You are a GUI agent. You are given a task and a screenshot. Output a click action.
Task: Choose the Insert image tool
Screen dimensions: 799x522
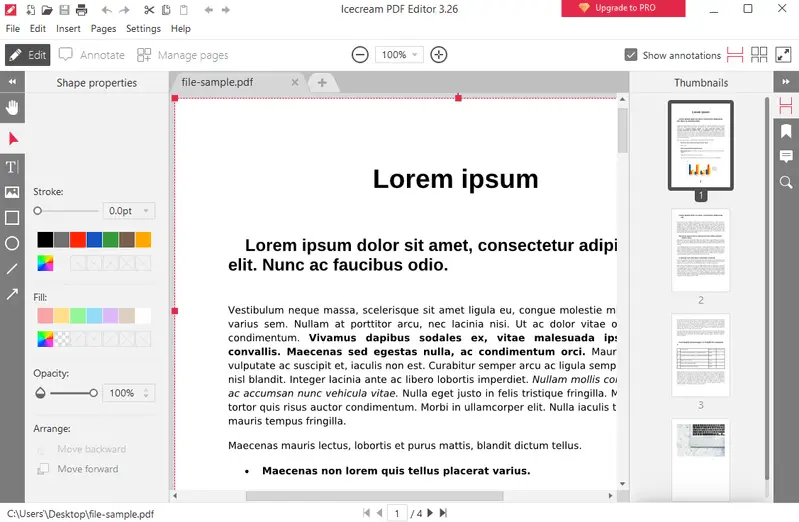12,192
